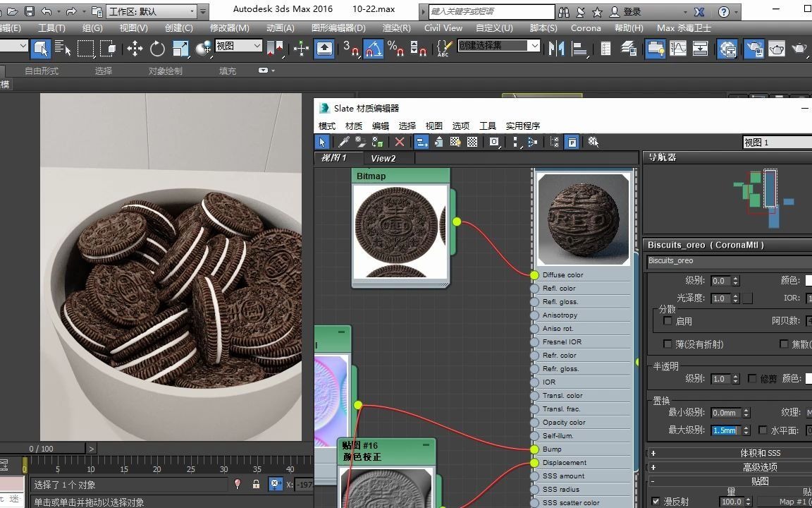
Task: Select the Move tool in main toolbar
Action: click(x=135, y=48)
